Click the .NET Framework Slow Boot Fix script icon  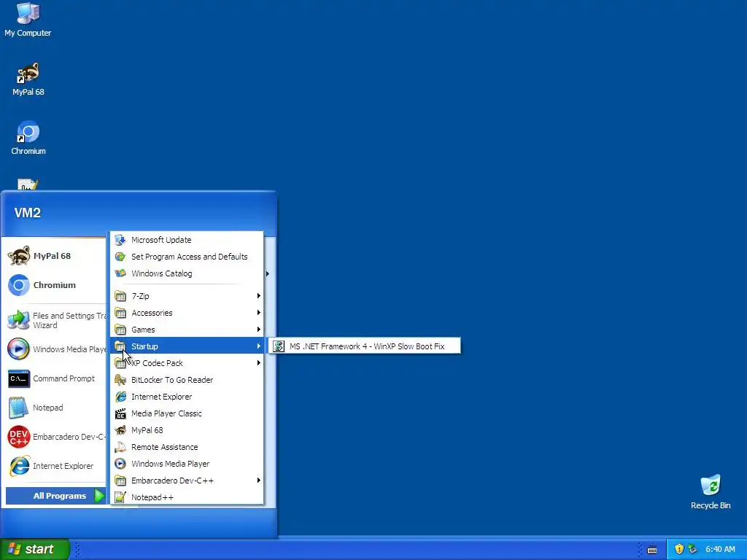tap(279, 346)
